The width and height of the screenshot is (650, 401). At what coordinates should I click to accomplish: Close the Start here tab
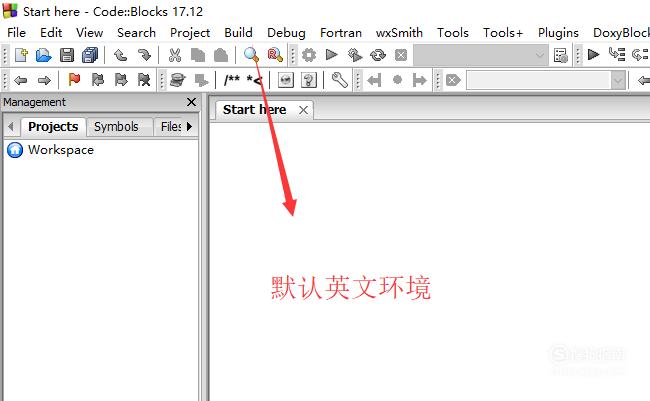(303, 110)
